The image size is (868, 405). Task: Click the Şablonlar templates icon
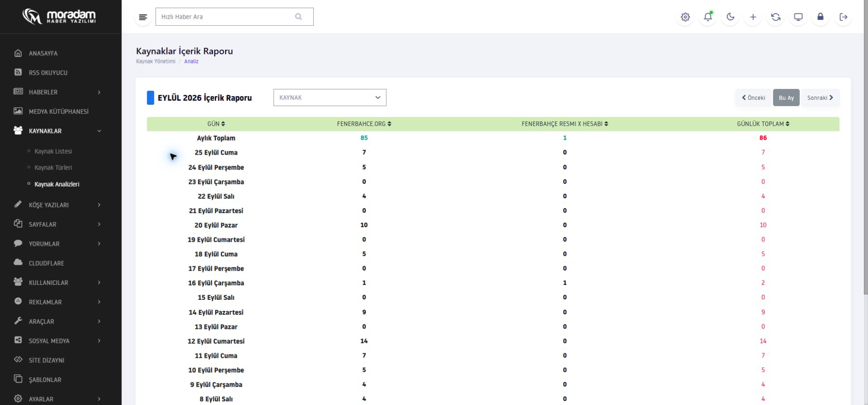pyautogui.click(x=18, y=379)
